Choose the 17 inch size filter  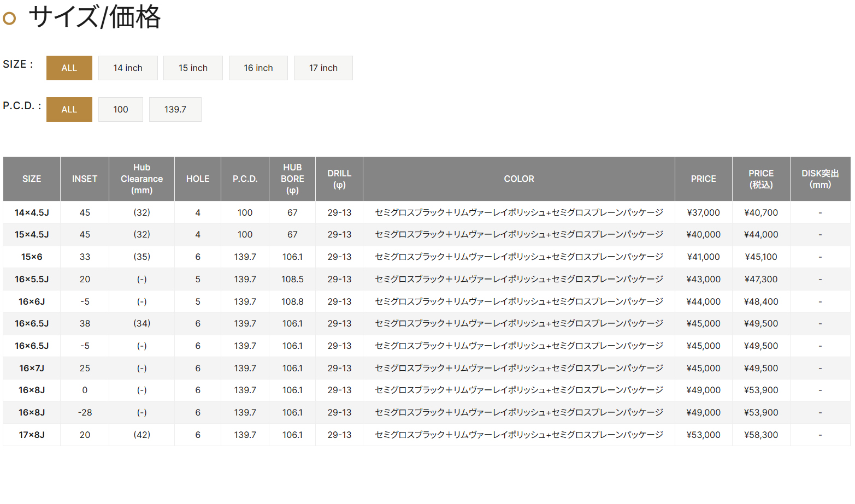point(323,68)
